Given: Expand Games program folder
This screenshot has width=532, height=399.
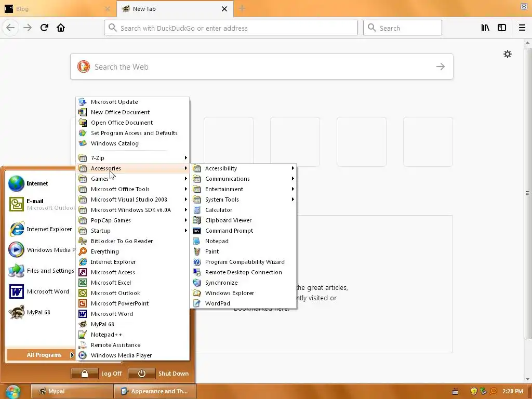Looking at the screenshot, I should (132, 179).
